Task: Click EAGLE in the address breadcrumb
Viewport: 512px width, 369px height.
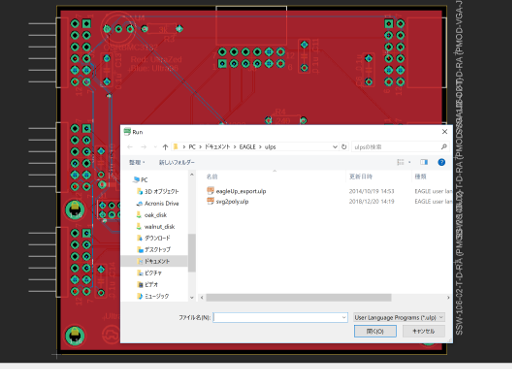Action: pos(247,147)
